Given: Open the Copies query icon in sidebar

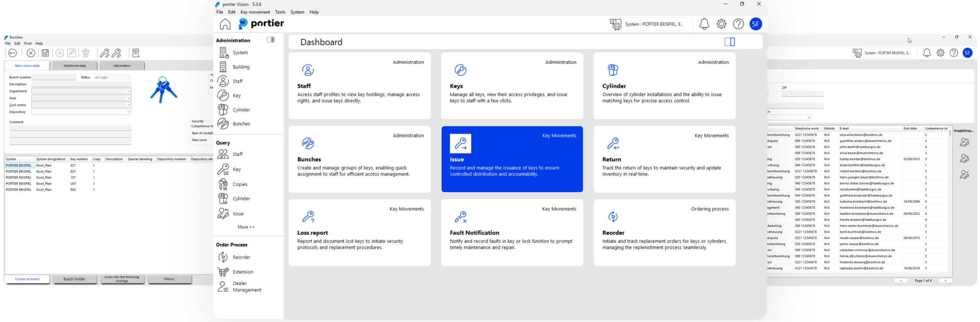Looking at the screenshot, I should point(223,184).
